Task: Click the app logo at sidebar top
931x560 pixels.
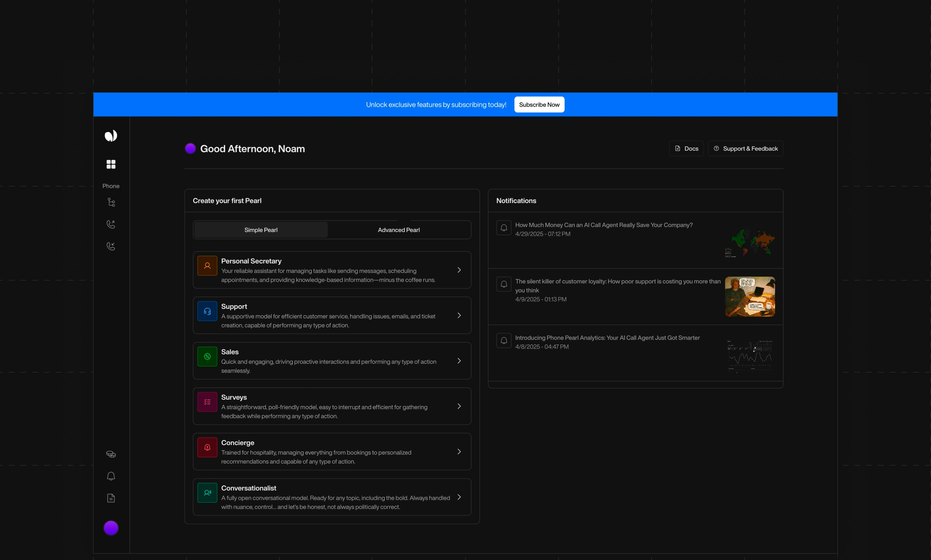Action: point(111,135)
